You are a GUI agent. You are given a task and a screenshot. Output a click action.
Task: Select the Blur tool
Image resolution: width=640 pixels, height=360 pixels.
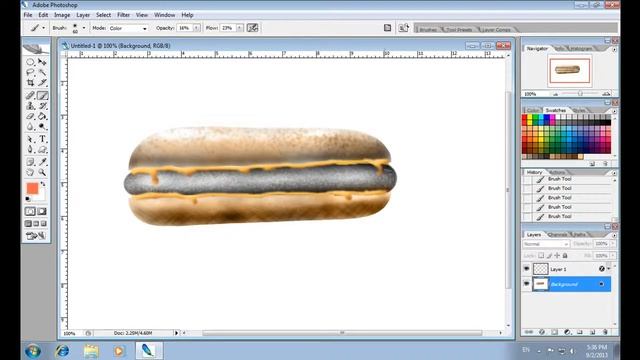tap(30, 127)
